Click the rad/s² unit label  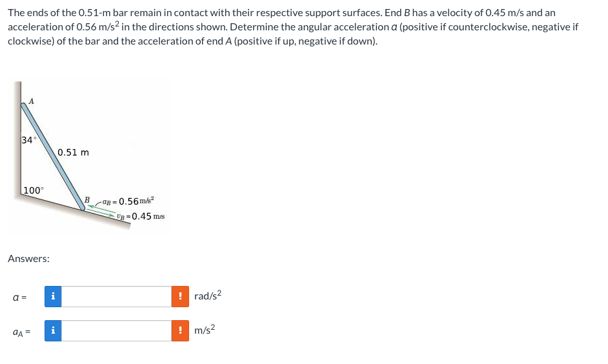click(x=208, y=296)
